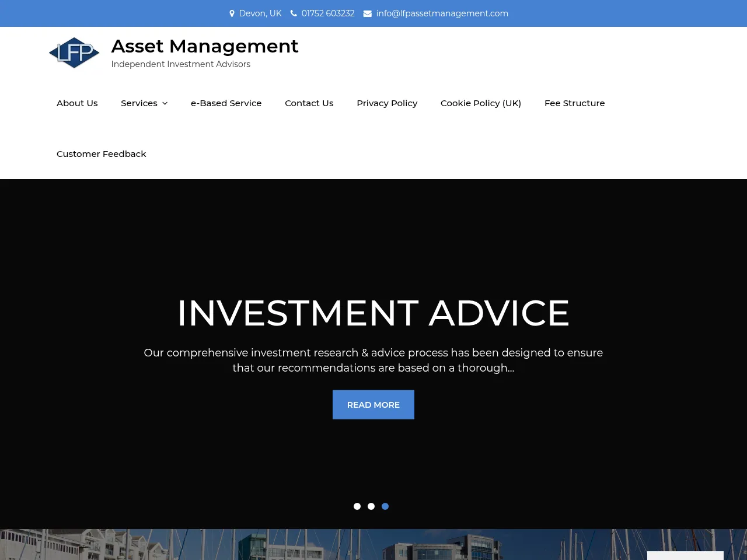This screenshot has width=747, height=560.
Task: Open the e-Based Service page
Action: (x=226, y=103)
